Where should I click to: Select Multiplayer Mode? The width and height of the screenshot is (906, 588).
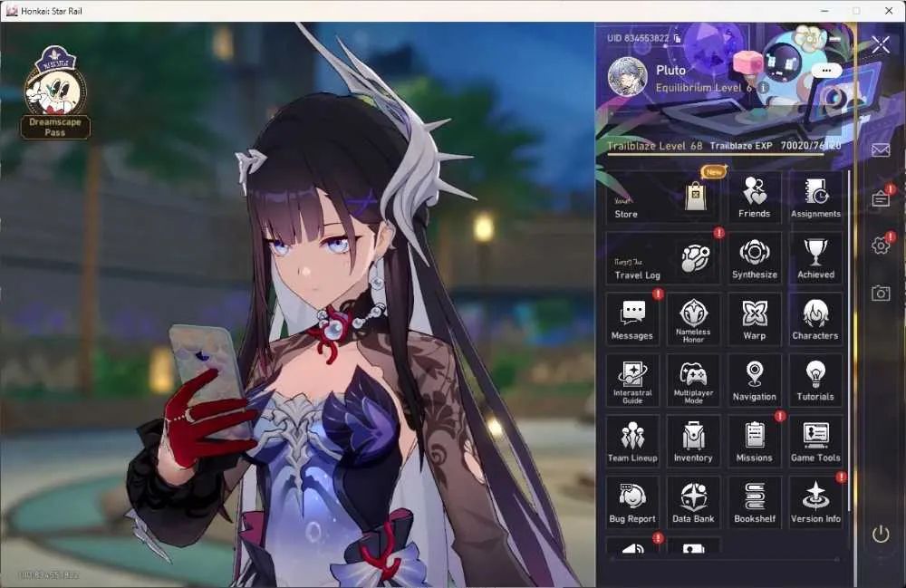693,381
